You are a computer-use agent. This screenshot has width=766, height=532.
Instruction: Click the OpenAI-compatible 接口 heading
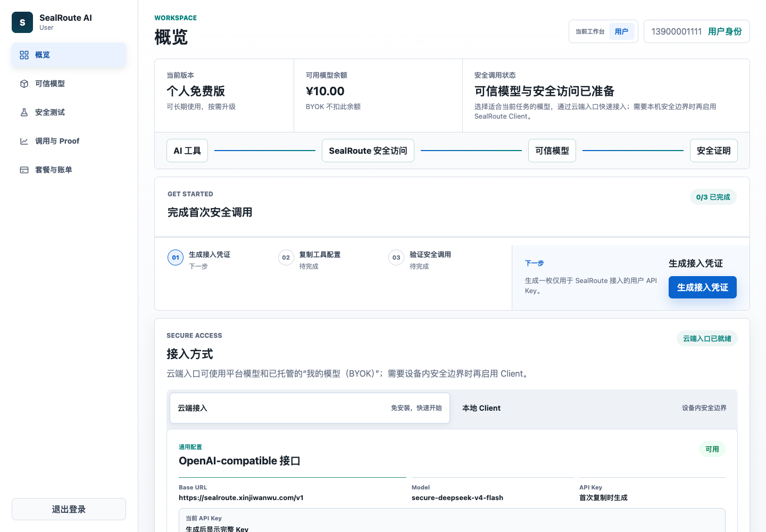pyautogui.click(x=239, y=461)
